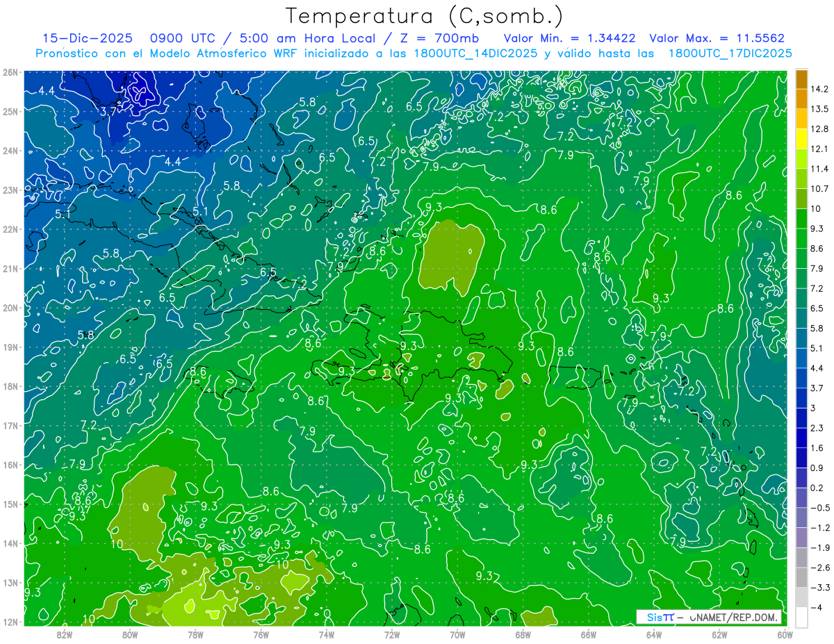Click the "74W" longitude axis label
The height and width of the screenshot is (644, 834).
pos(327,634)
